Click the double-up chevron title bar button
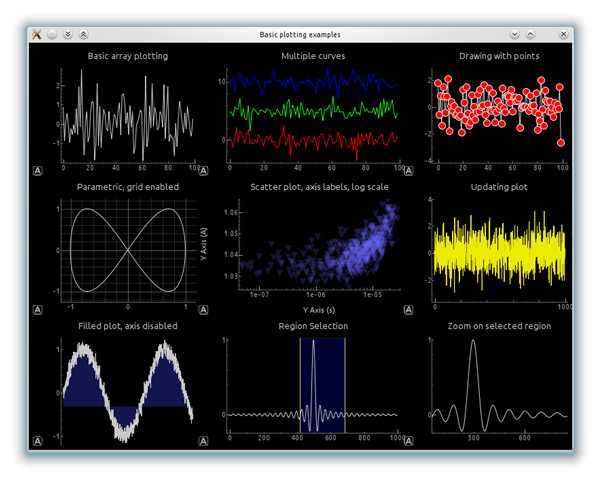Screen dimensions: 600x480 coord(82,34)
